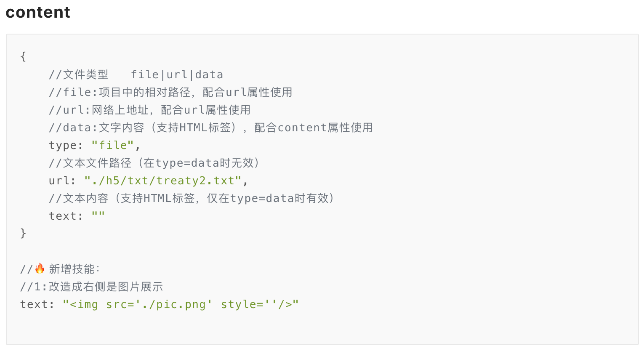Click the 新增技能 comment line
This screenshot has height=351, width=644.
(x=60, y=269)
